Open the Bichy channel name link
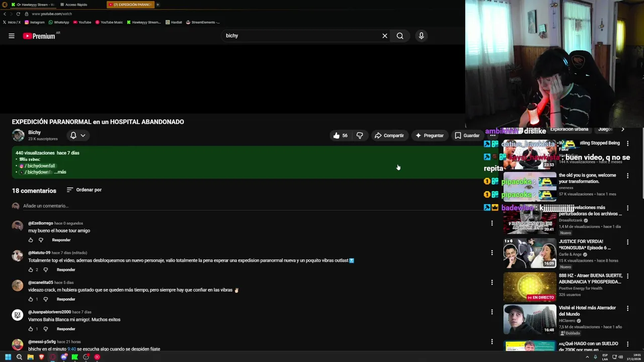Image resolution: width=644 pixels, height=362 pixels. pos(34,133)
